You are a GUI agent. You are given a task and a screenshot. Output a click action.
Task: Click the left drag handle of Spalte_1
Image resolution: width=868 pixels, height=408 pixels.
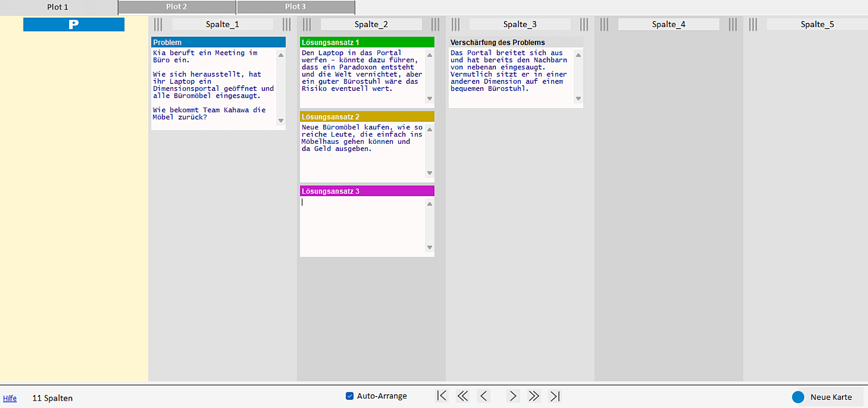158,24
